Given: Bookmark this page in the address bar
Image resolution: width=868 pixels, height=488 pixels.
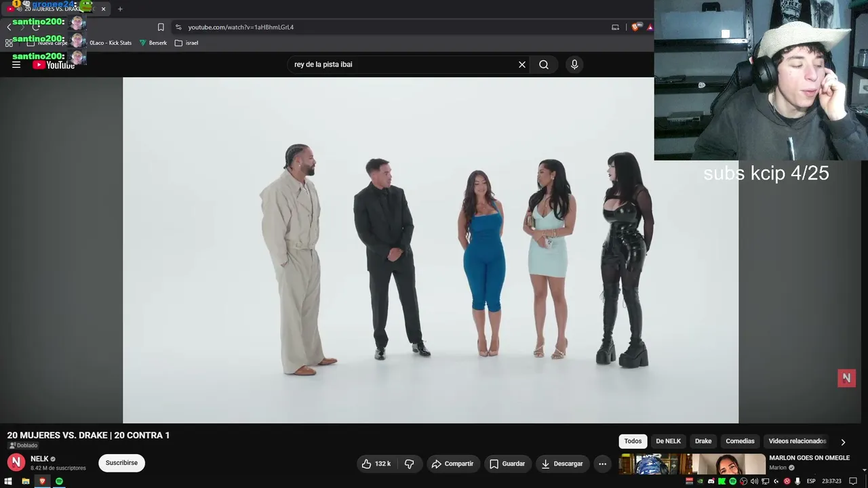Looking at the screenshot, I should 161,27.
